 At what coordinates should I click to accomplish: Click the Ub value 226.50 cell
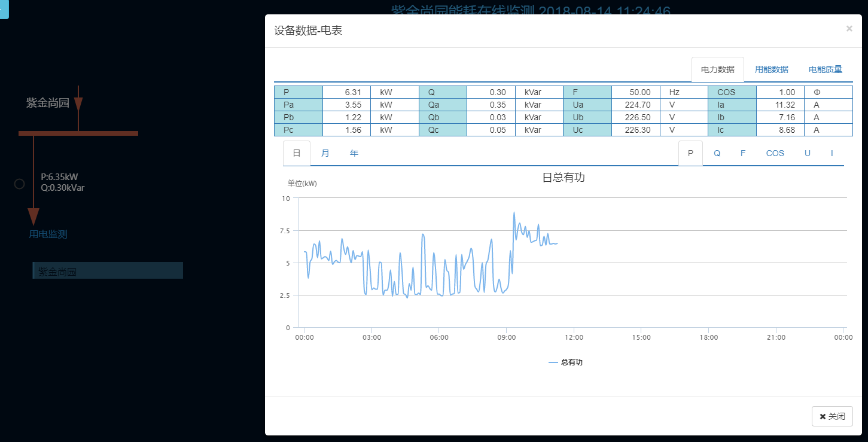click(x=635, y=117)
